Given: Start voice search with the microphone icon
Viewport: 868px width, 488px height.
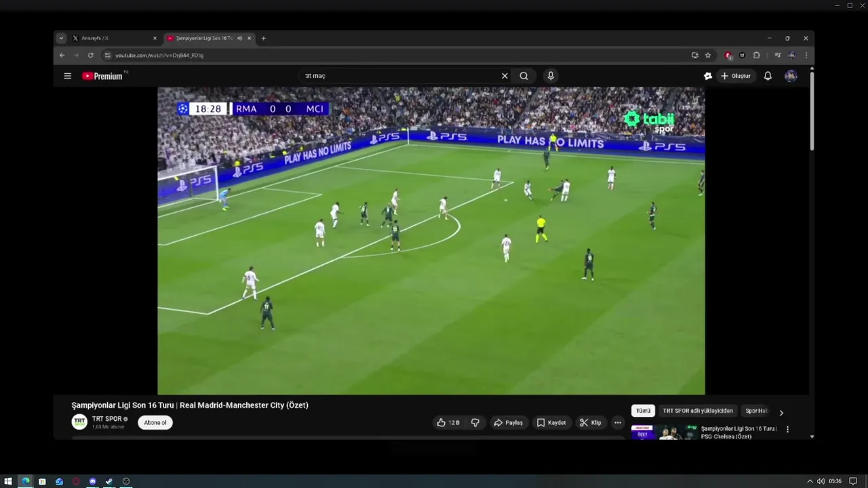Looking at the screenshot, I should click(x=551, y=76).
